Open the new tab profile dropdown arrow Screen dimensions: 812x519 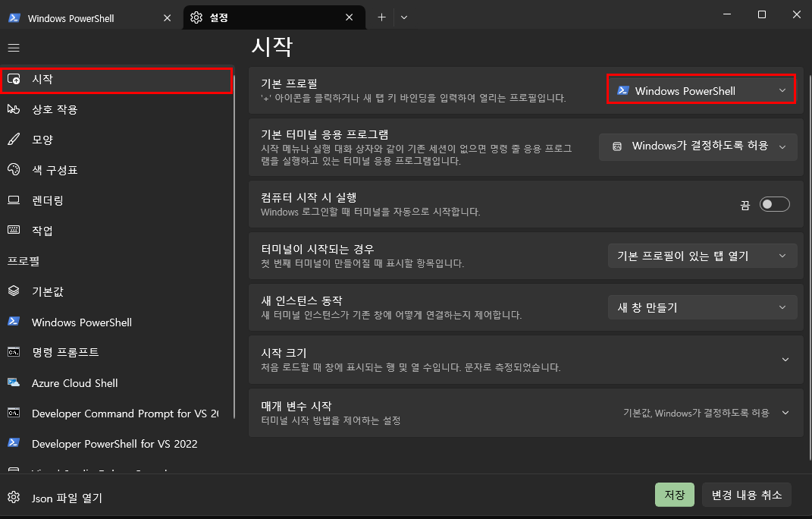point(404,17)
